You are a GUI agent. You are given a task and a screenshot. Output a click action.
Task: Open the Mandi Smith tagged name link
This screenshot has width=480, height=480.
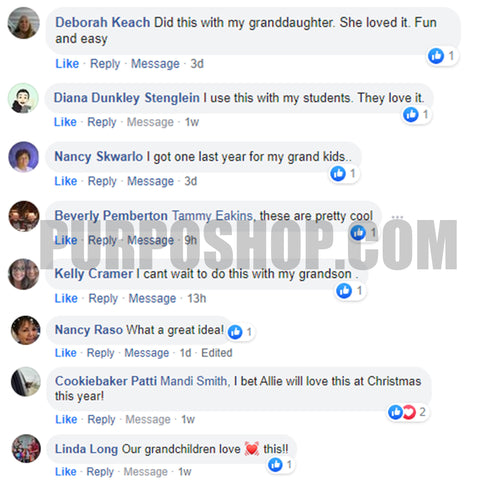pyautogui.click(x=195, y=381)
